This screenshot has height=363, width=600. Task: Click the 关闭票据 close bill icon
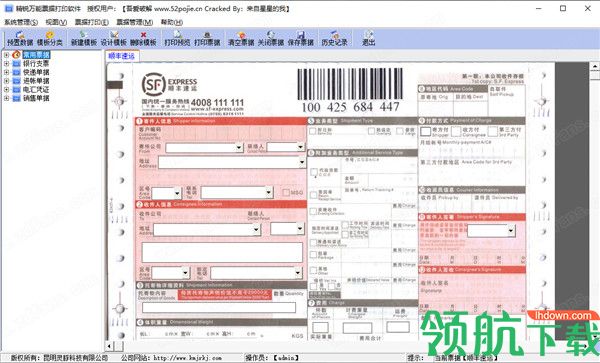[271, 39]
